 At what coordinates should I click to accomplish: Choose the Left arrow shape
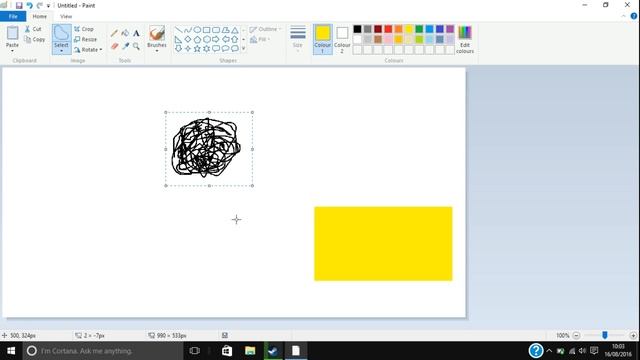225,40
